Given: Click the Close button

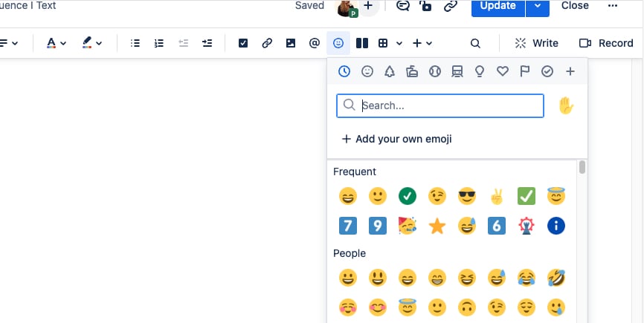Looking at the screenshot, I should pyautogui.click(x=575, y=6).
